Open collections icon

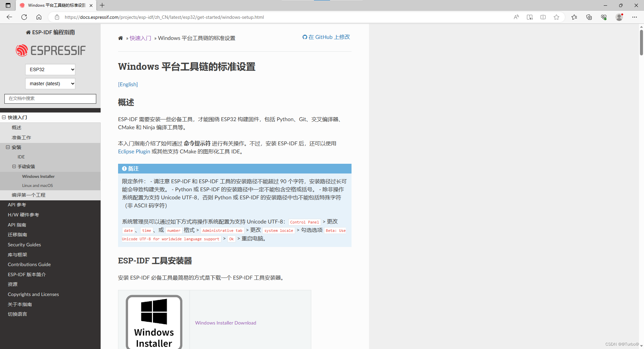click(589, 17)
